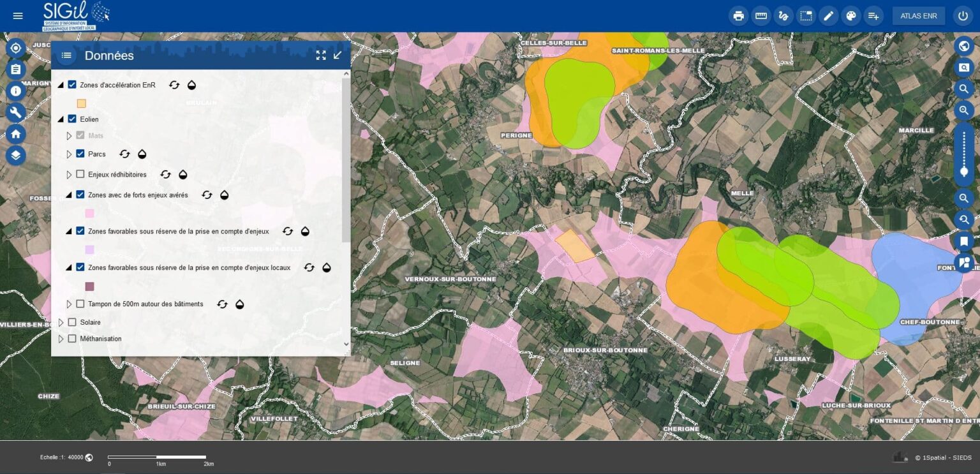Open the Pencil annotation tool
The image size is (980, 474).
[829, 15]
